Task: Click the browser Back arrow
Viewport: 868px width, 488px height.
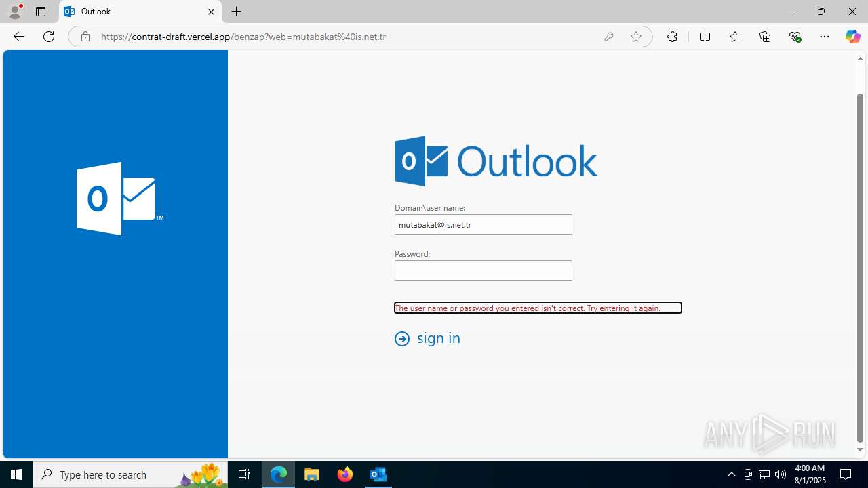Action: pyautogui.click(x=18, y=37)
